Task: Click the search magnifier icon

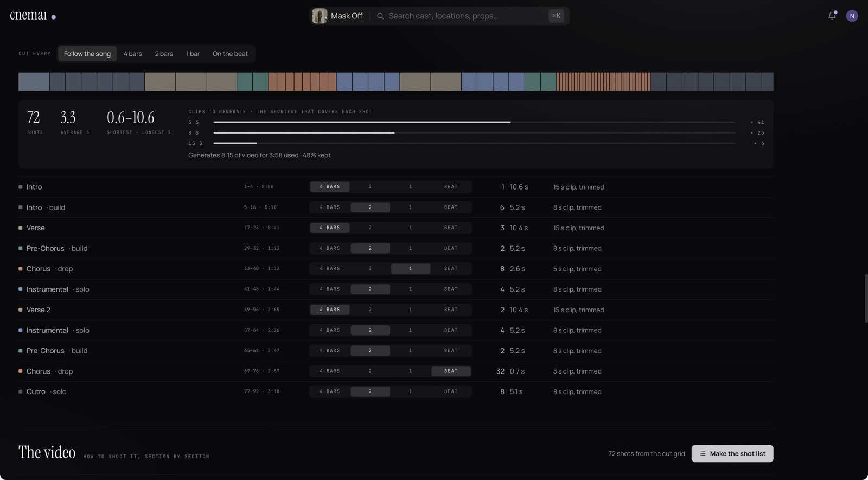Action: point(380,16)
